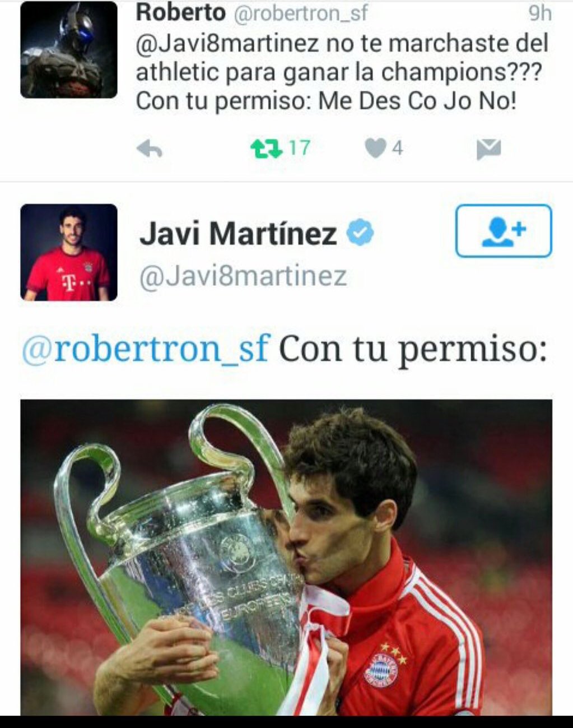Open Javi Martínez's profile avatar photo
The image size is (573, 728).
69,252
